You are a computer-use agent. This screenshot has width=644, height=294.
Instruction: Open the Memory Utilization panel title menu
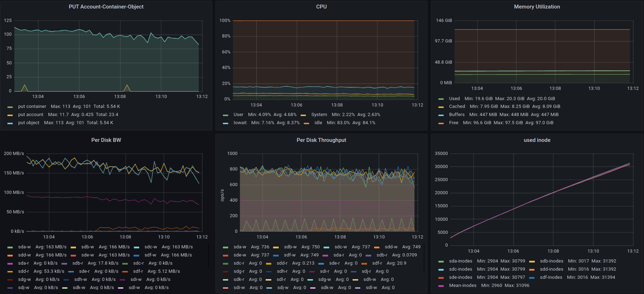pos(537,7)
